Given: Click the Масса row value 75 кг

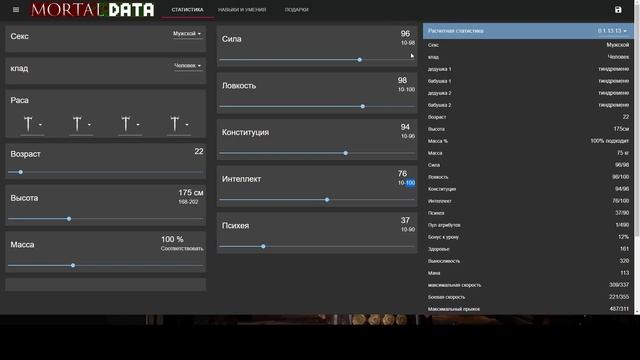Looking at the screenshot, I should 623,153.
